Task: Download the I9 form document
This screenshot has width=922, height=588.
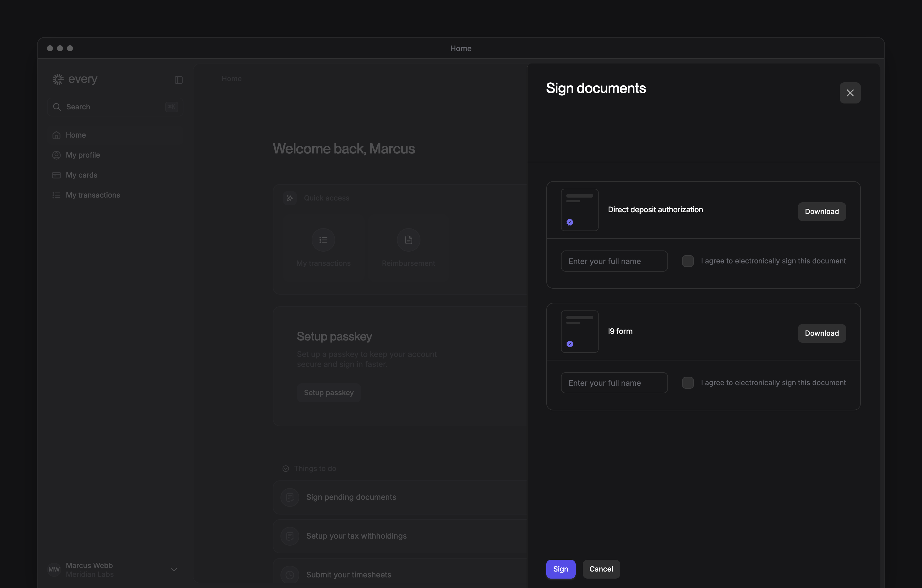Action: click(x=821, y=333)
